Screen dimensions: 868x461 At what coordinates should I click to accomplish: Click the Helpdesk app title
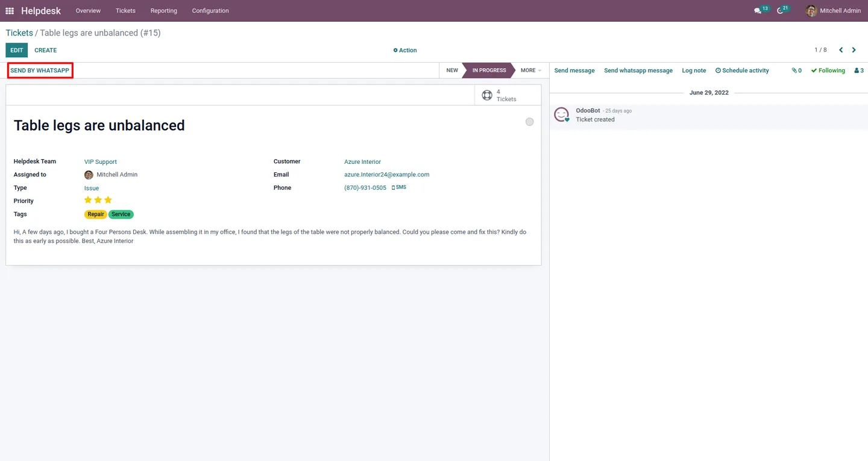point(41,11)
